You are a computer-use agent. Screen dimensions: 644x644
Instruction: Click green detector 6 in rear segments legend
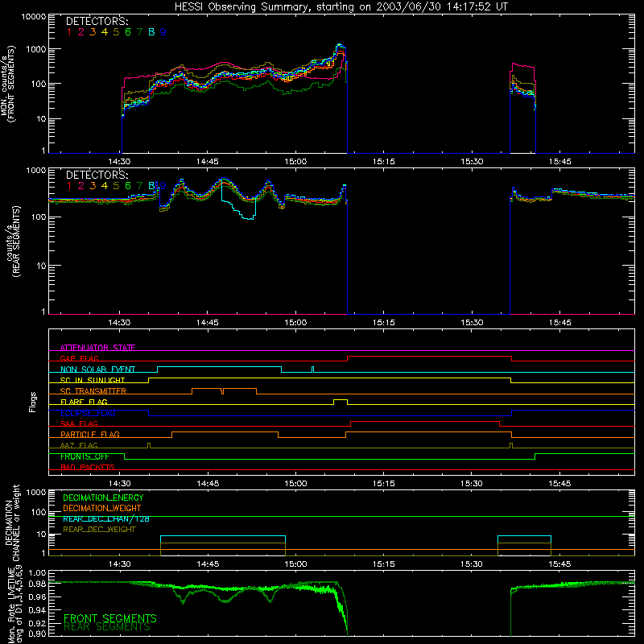128,186
